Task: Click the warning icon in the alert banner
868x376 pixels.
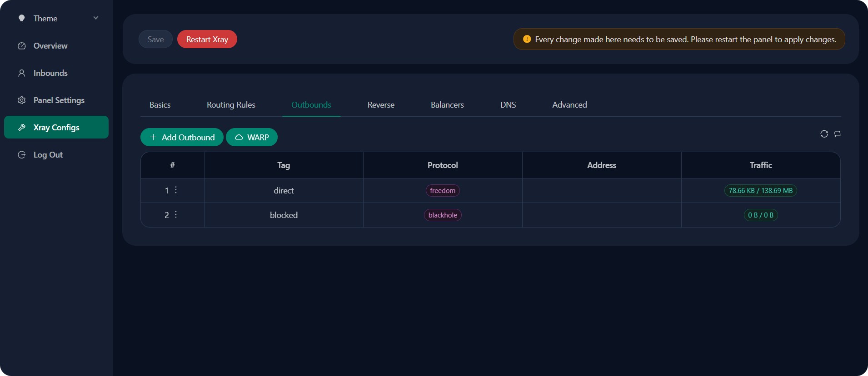Action: pyautogui.click(x=527, y=39)
